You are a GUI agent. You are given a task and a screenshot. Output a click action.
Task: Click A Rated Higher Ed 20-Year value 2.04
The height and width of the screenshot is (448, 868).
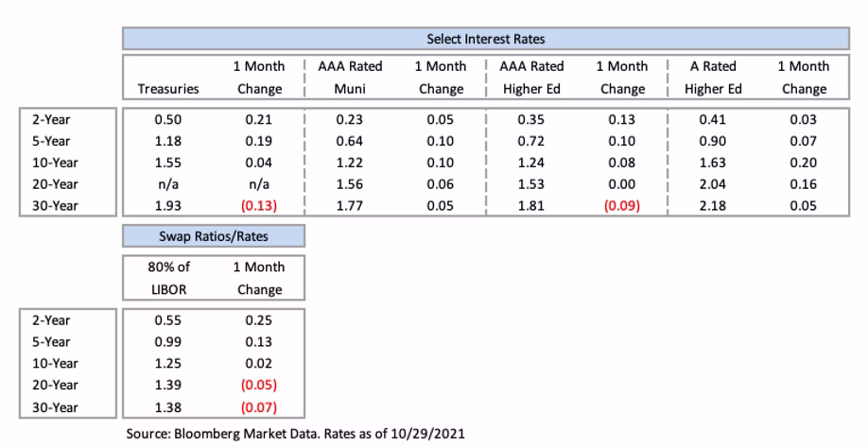click(x=713, y=184)
